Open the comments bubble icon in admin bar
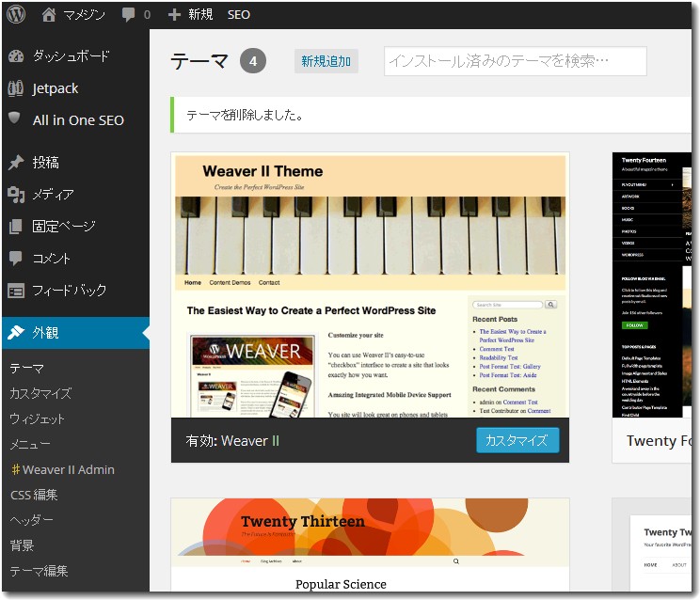 pyautogui.click(x=128, y=15)
